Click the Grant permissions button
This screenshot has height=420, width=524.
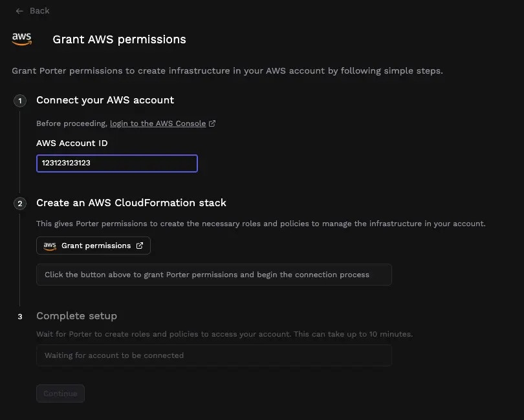point(93,246)
